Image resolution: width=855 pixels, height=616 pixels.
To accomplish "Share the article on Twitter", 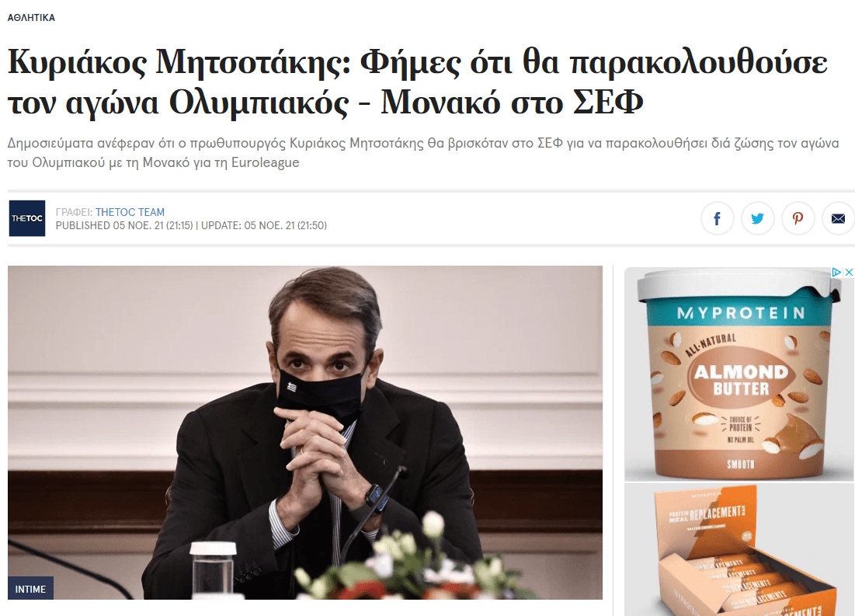I will [x=757, y=218].
